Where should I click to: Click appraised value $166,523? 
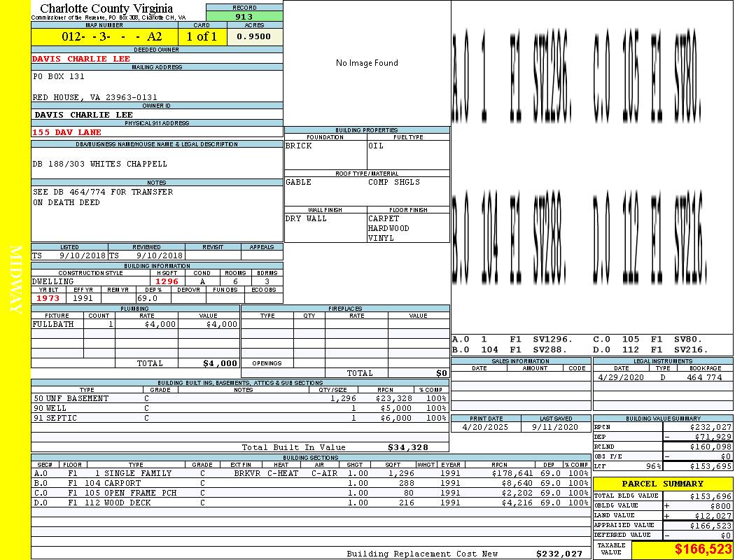(x=710, y=526)
